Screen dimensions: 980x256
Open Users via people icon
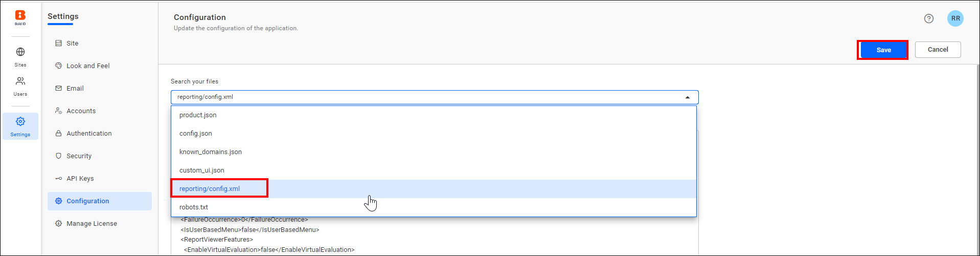pos(20,81)
